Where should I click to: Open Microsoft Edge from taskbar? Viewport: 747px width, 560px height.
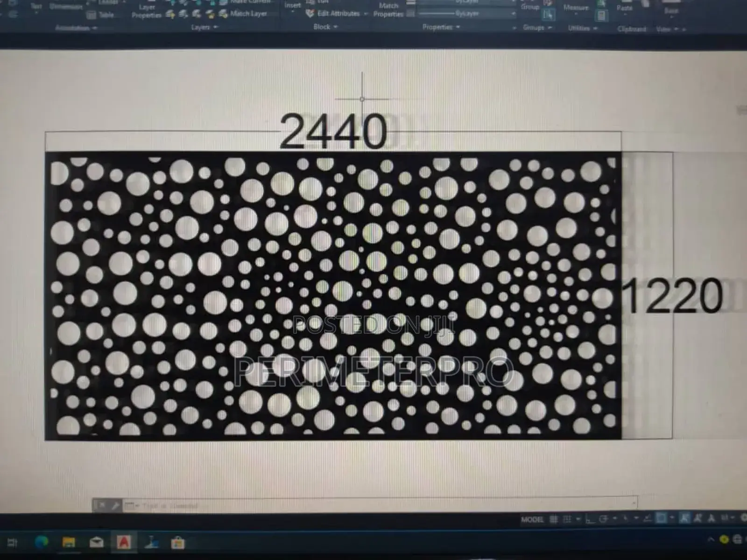(x=41, y=542)
